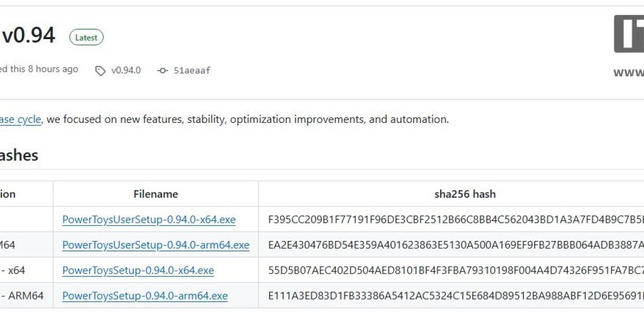Viewport: 644px width, 322px height.
Task: Download PowerToysUserSetup-0.94.0-x64.exe
Action: click(x=149, y=219)
